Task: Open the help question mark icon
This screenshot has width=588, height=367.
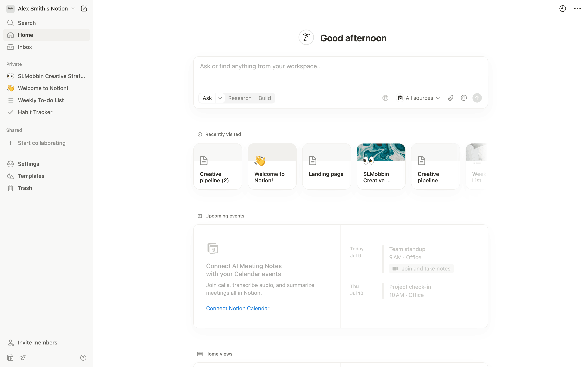Action: (83, 357)
